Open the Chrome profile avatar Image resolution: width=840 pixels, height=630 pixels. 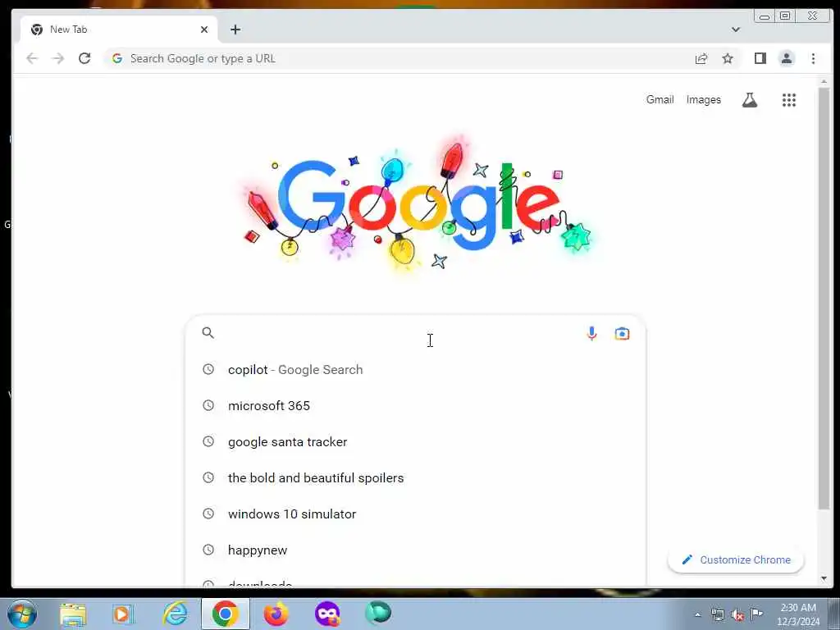click(786, 58)
